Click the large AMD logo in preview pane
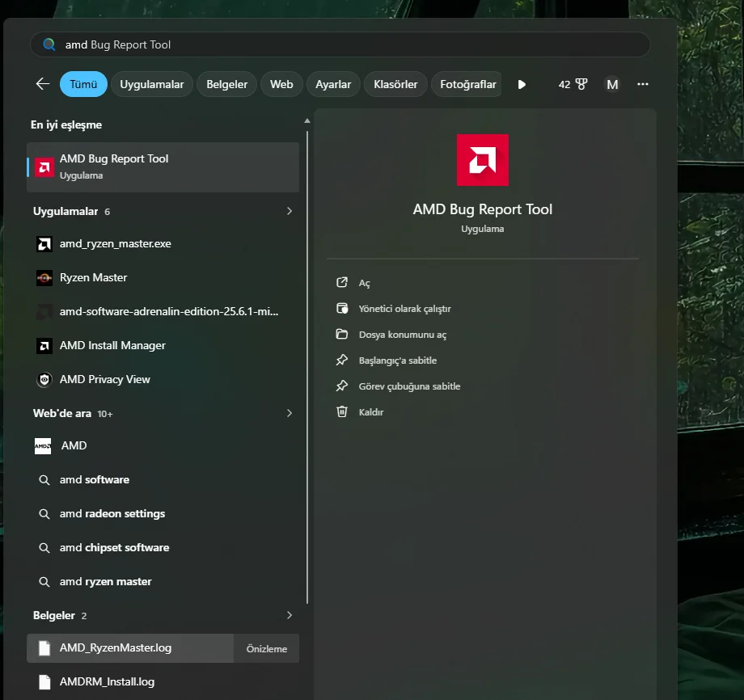The image size is (744, 700). point(483,160)
